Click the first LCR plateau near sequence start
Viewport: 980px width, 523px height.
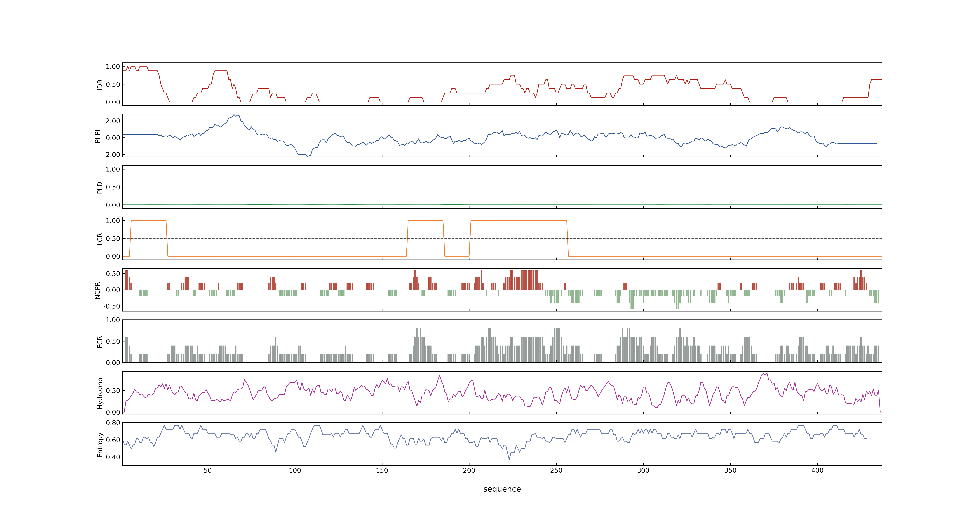[x=149, y=221]
